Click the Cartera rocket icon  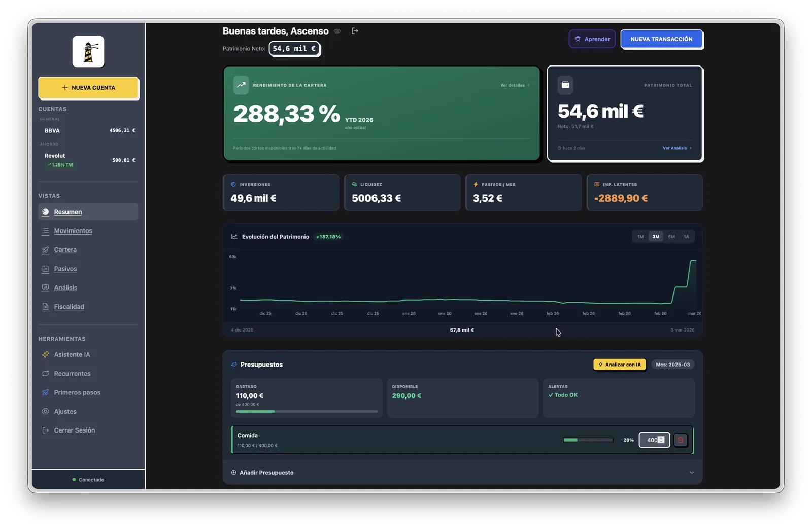click(x=46, y=250)
